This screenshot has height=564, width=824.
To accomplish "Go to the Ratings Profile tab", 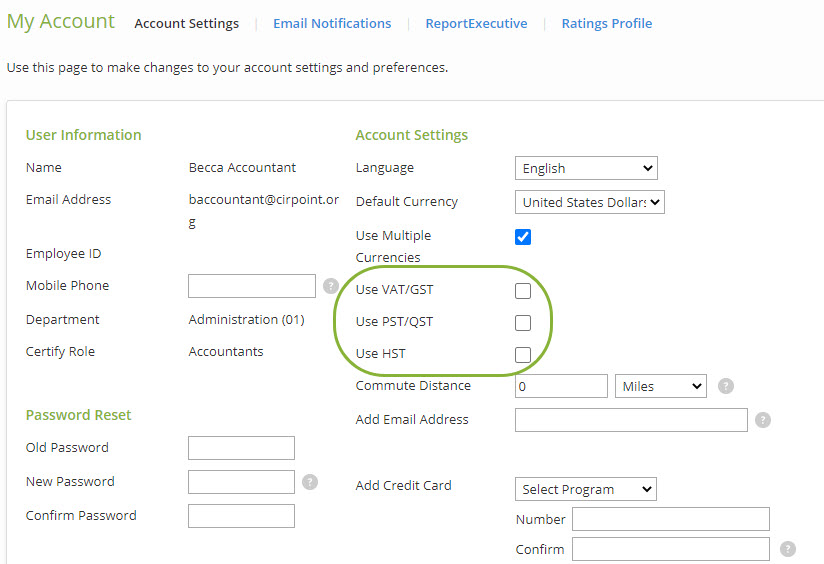I will (x=606, y=23).
